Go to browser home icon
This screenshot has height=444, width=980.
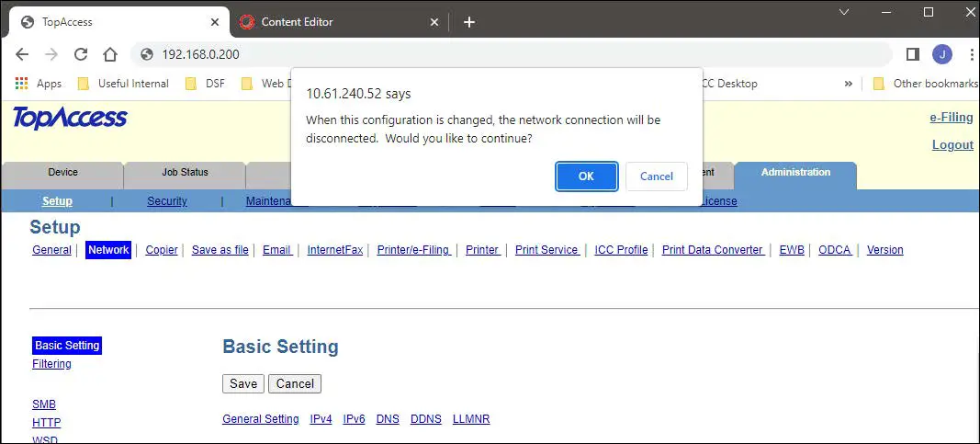[x=110, y=54]
